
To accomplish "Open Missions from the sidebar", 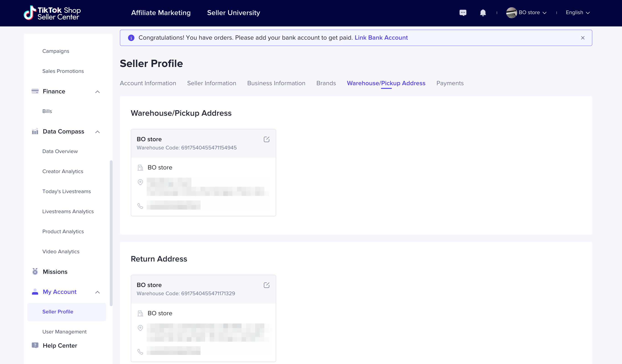I will coord(55,272).
